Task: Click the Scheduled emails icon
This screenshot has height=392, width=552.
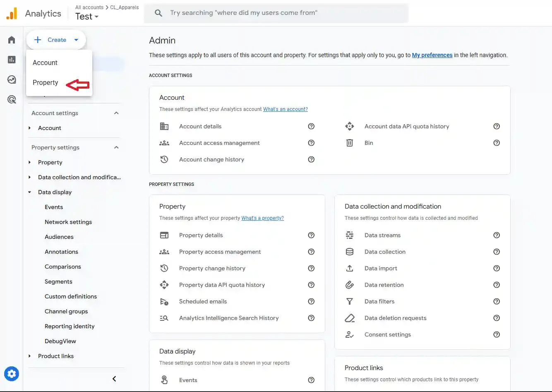Action: click(164, 301)
